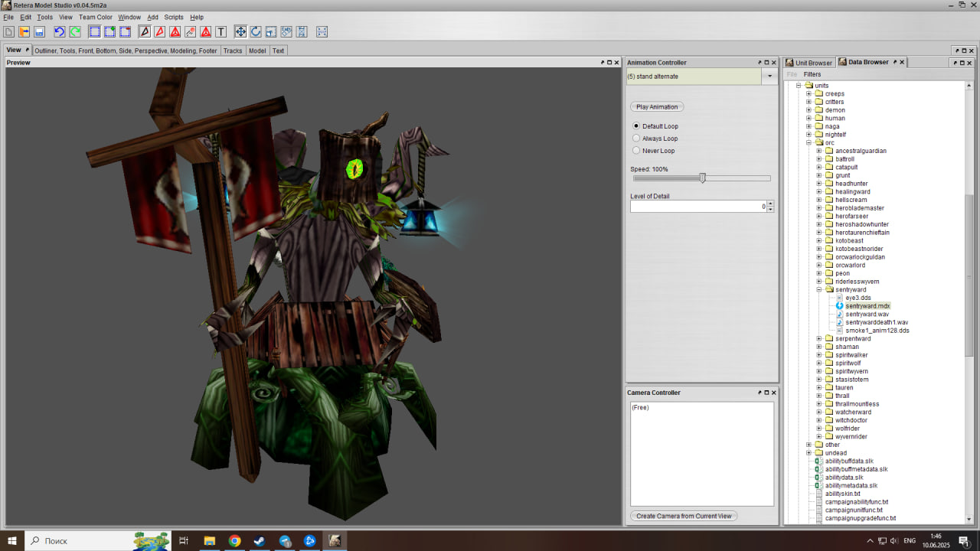Pick the red outlined triangle face selection tool
This screenshot has width=980, height=551.
pos(159,31)
